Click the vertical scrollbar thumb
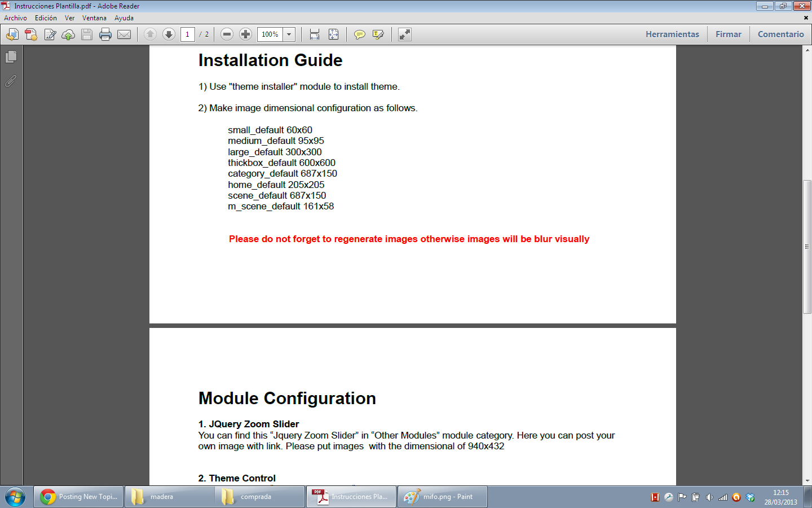 (807, 247)
